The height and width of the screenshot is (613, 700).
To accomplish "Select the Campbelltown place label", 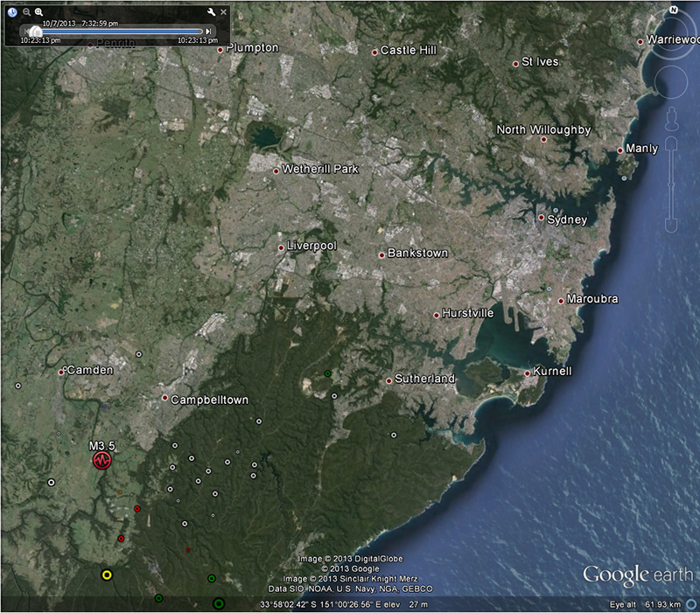I will click(209, 401).
